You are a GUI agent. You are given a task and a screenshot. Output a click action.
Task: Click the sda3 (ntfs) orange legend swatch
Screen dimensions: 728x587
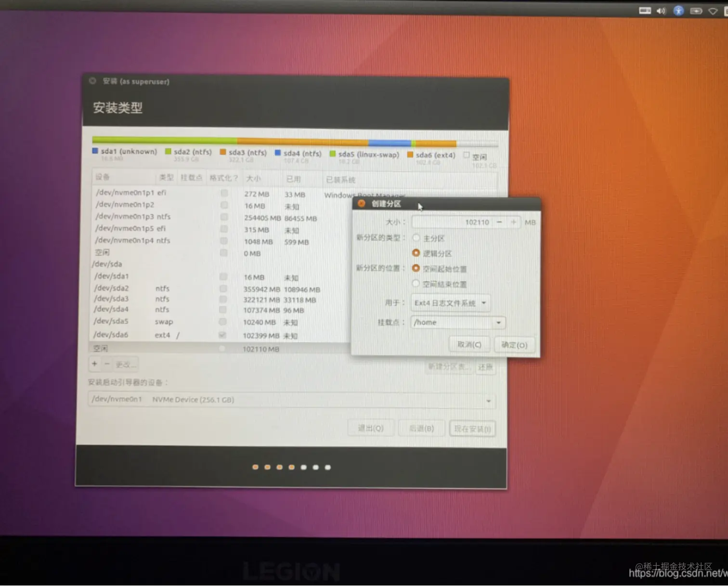click(x=223, y=152)
